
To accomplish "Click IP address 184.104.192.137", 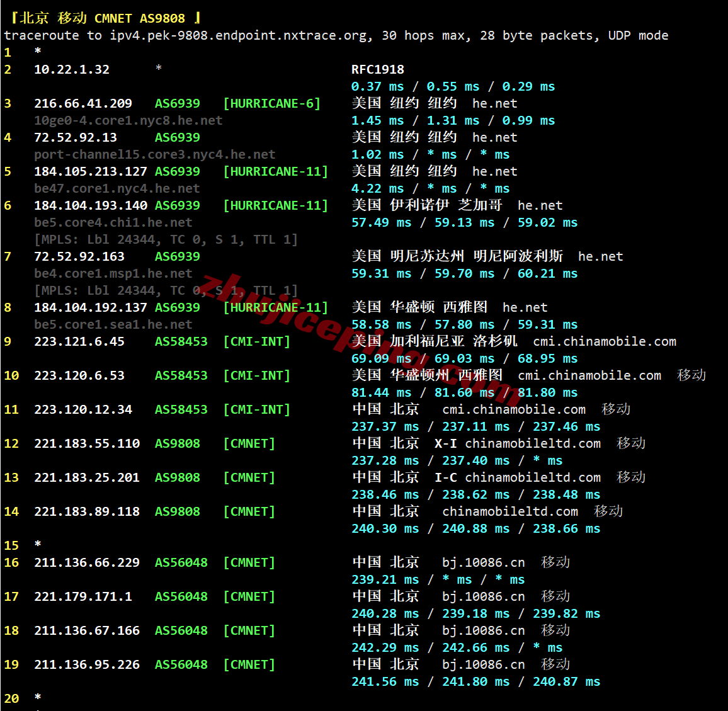I will pyautogui.click(x=91, y=308).
